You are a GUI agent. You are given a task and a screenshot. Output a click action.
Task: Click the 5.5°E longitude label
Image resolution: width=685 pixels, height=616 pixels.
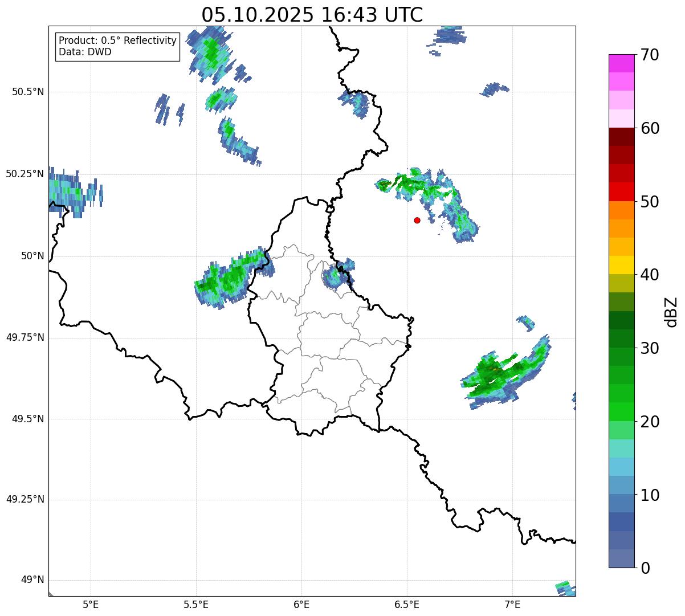point(196,605)
